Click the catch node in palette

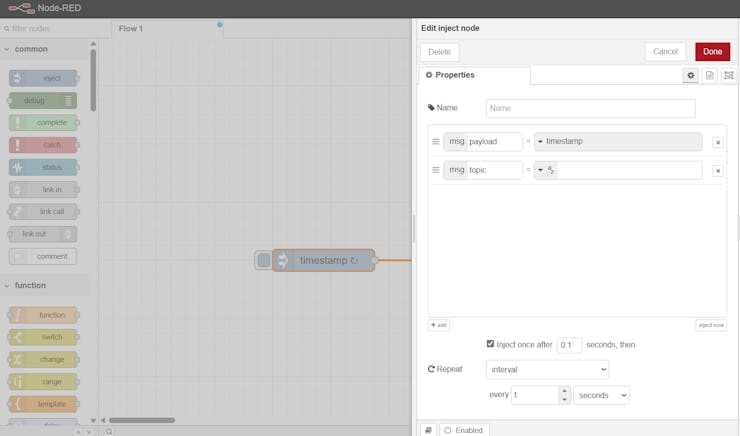43,145
